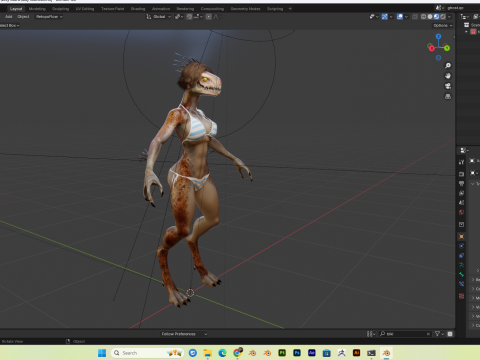Image resolution: width=480 pixels, height=360 pixels.
Task: Toggle snapping magnet button
Action: click(x=189, y=17)
